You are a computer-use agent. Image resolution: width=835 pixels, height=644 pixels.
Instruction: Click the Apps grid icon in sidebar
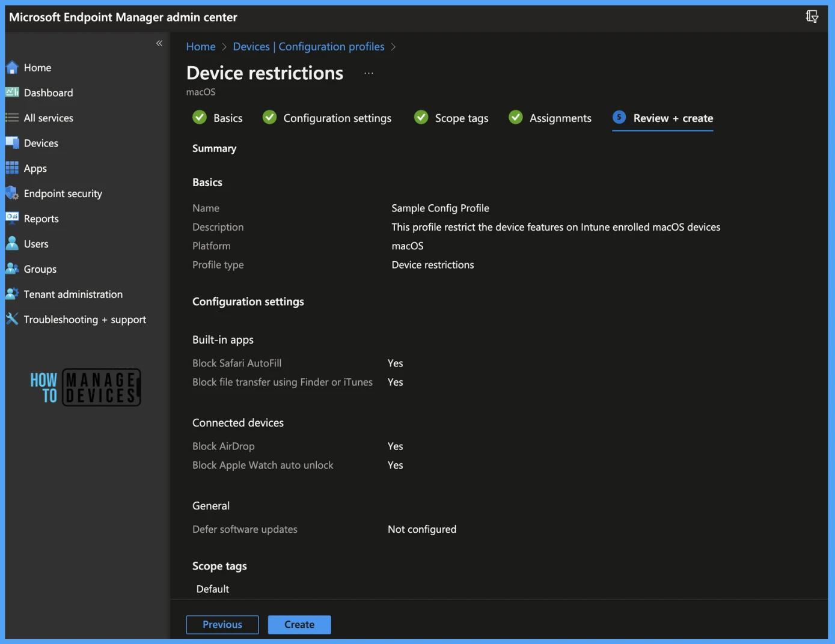(x=12, y=168)
